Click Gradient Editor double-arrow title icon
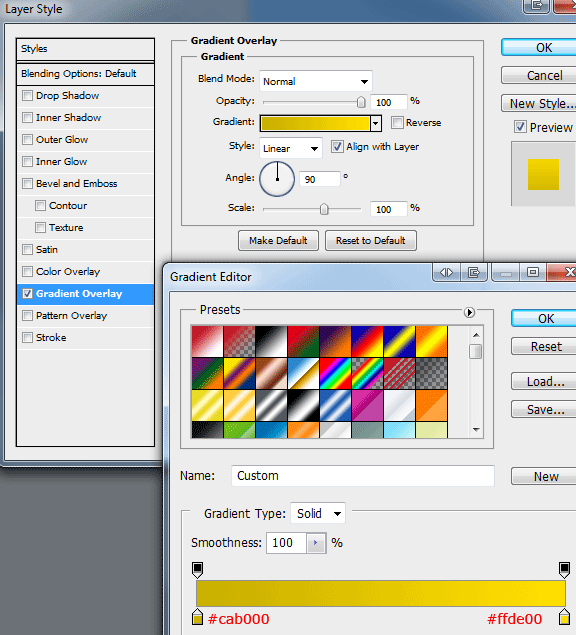Screen dimensions: 576x635 click(x=446, y=273)
